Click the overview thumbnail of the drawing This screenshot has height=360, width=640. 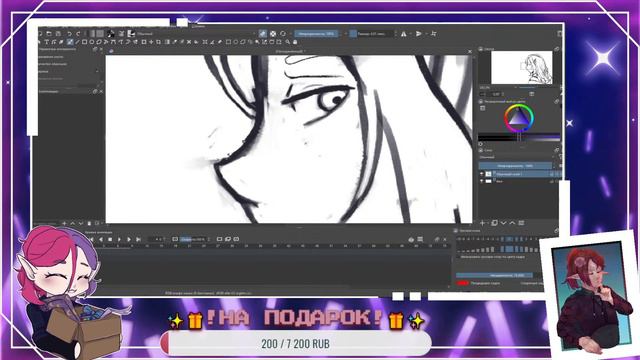point(522,68)
